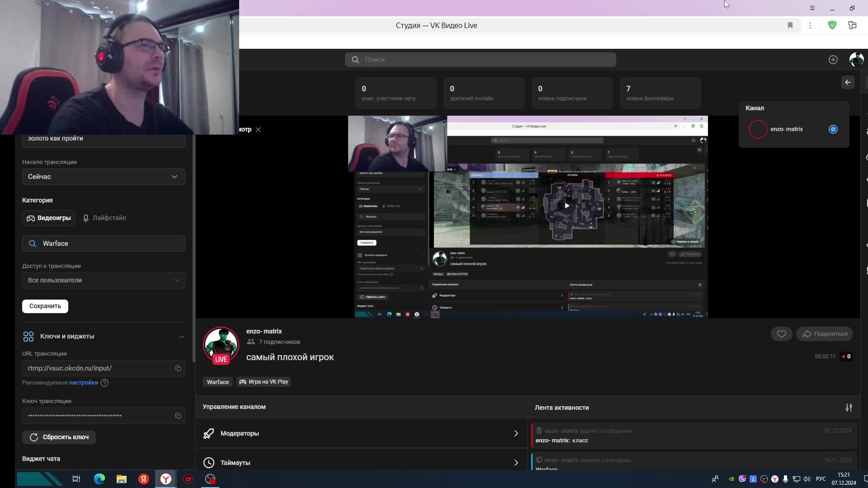Click the People icon in system tray
The image size is (868, 488).
[x=715, y=479]
